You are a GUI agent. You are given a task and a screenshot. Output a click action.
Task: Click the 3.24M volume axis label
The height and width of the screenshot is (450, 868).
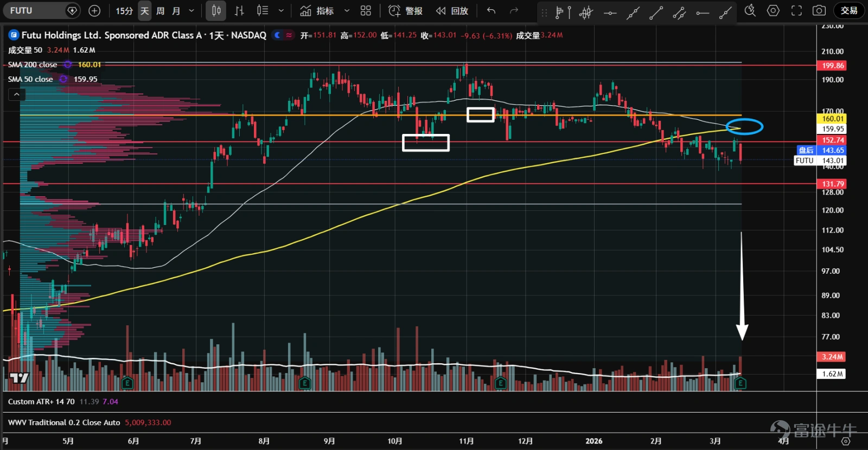coord(832,357)
